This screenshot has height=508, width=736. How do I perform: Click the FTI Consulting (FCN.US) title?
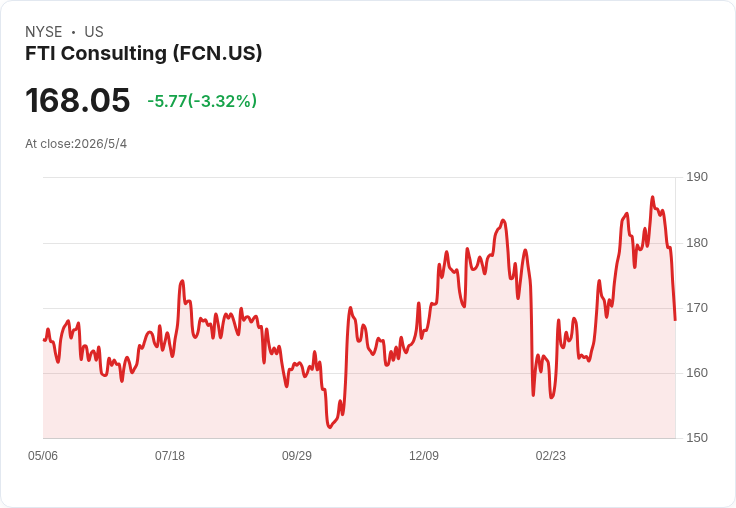click(143, 53)
